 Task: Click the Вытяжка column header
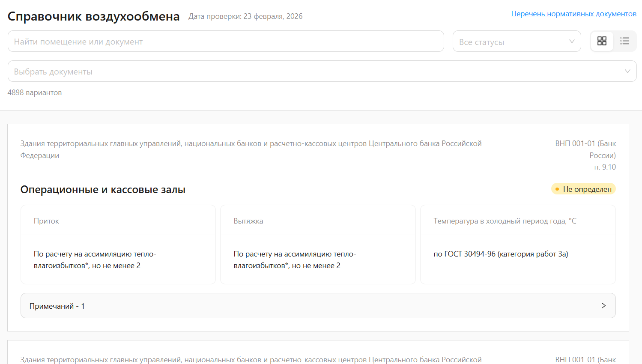tap(248, 221)
